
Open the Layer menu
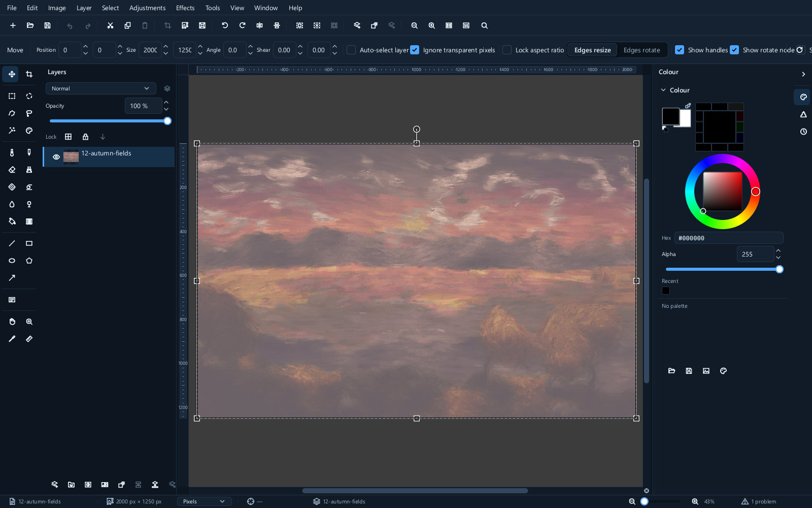pyautogui.click(x=84, y=8)
